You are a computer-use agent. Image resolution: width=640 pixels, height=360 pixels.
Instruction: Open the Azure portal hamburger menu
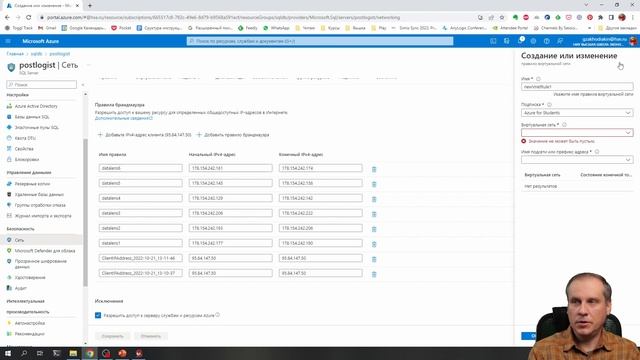[8, 41]
